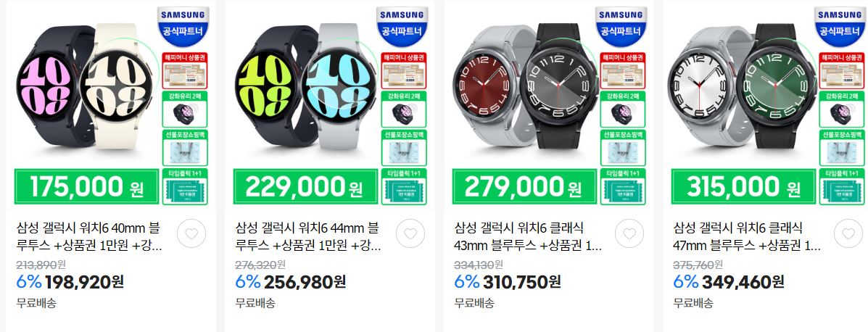Viewport: 868px width, 332px height.
Task: Click the 198,920원 discounted price
Action: coord(84,282)
